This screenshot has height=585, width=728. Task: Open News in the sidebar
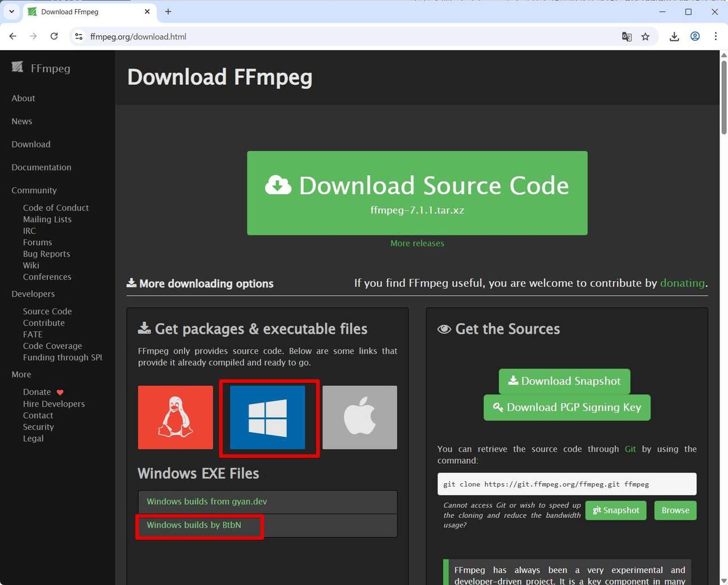pos(22,121)
